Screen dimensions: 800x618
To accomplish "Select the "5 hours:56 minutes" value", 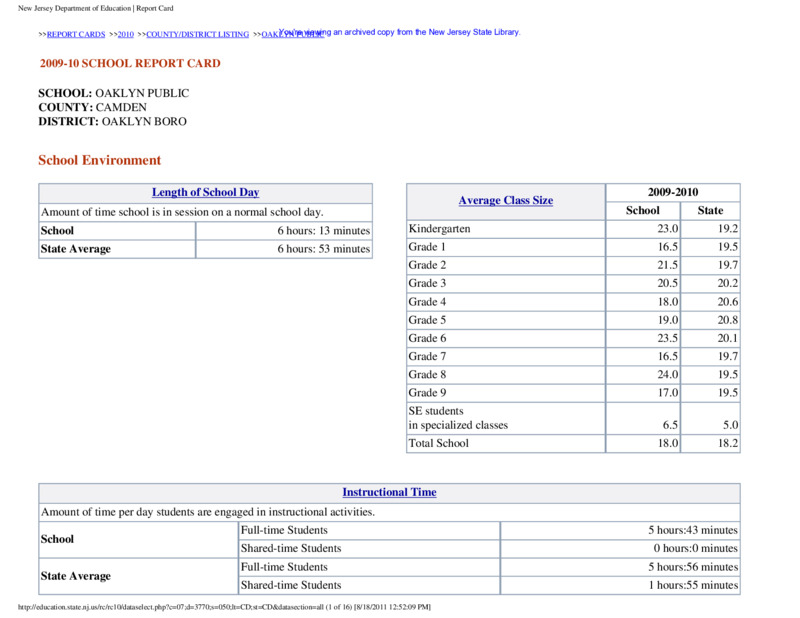I will point(693,567).
